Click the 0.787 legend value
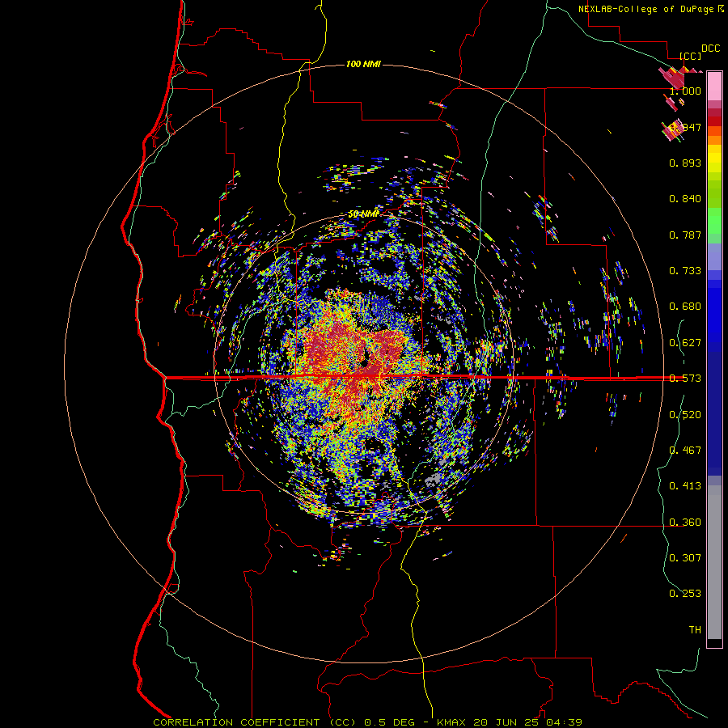Image resolution: width=728 pixels, height=728 pixels. click(685, 235)
